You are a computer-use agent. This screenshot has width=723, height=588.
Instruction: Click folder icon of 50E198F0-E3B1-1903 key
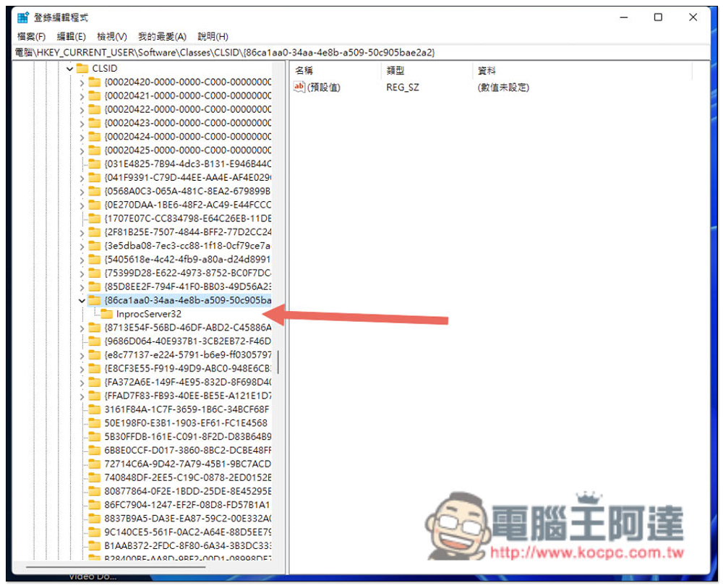pyautogui.click(x=95, y=423)
